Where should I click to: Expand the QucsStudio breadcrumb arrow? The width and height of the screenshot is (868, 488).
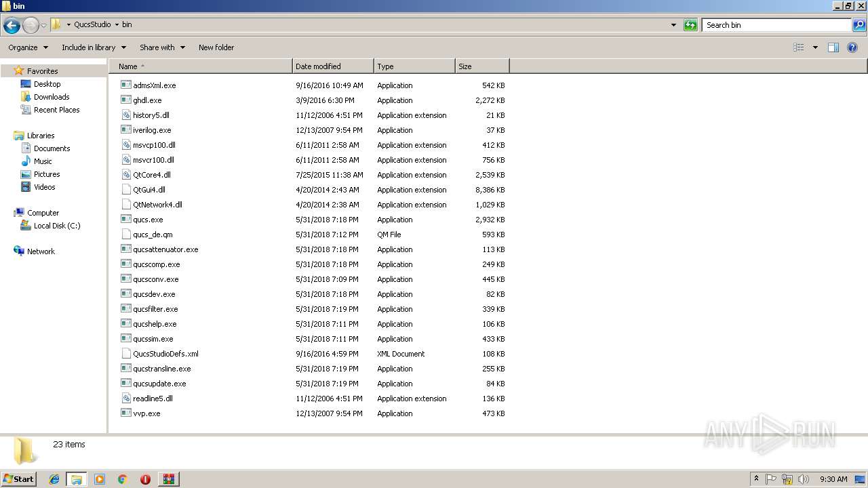pyautogui.click(x=117, y=24)
